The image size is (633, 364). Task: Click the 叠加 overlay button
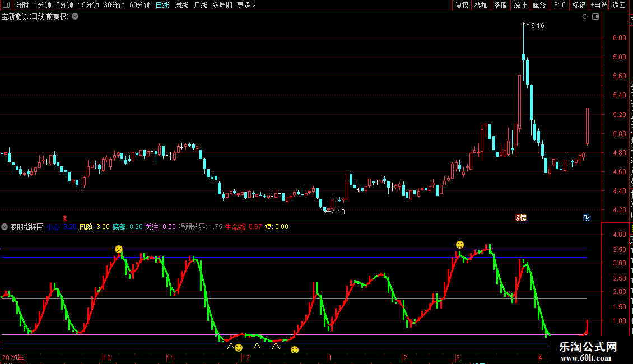coord(481,5)
